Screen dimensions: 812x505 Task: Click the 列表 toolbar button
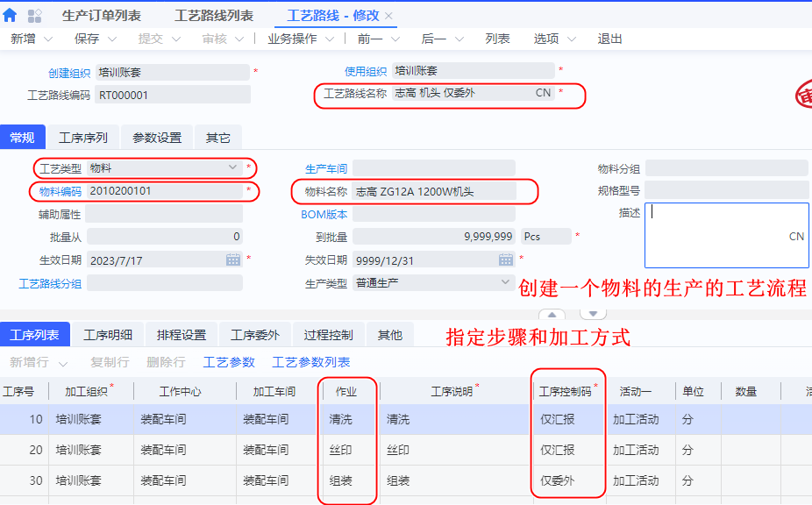click(x=497, y=39)
